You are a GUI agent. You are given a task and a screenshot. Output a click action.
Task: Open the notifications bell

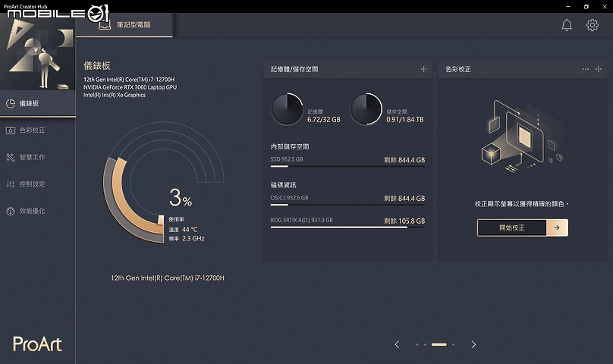click(x=567, y=25)
